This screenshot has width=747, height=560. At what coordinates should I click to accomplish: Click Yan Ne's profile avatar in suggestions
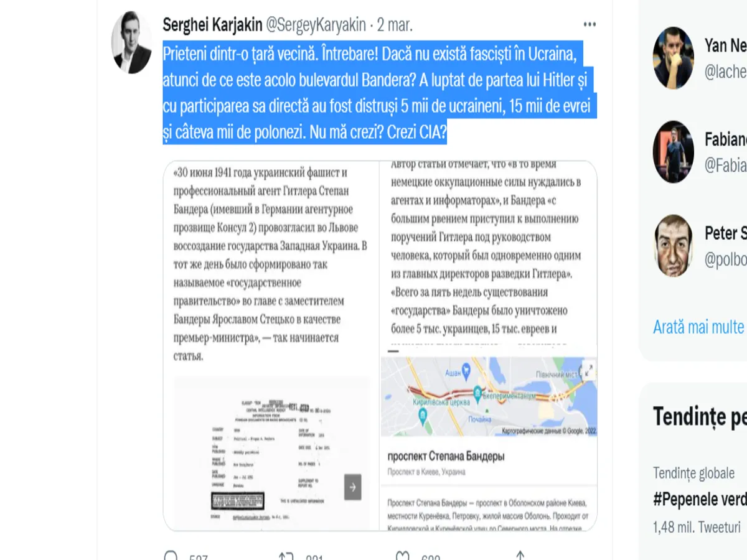pos(674,58)
